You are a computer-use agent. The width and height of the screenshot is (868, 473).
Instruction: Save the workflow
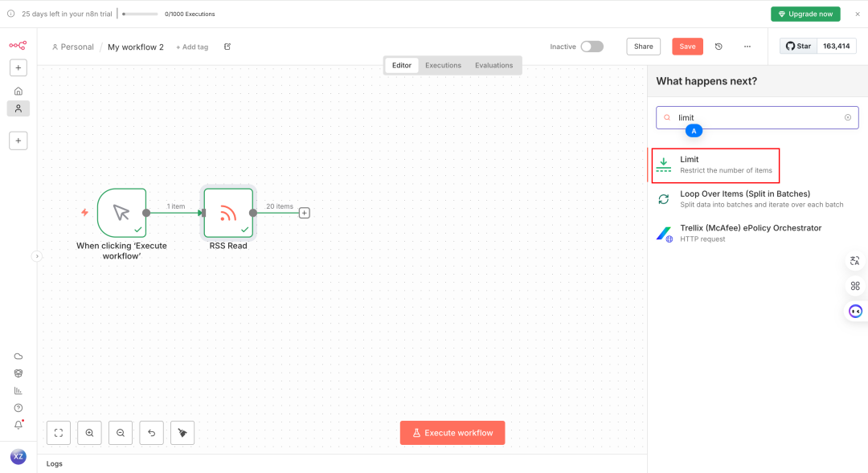click(x=687, y=47)
